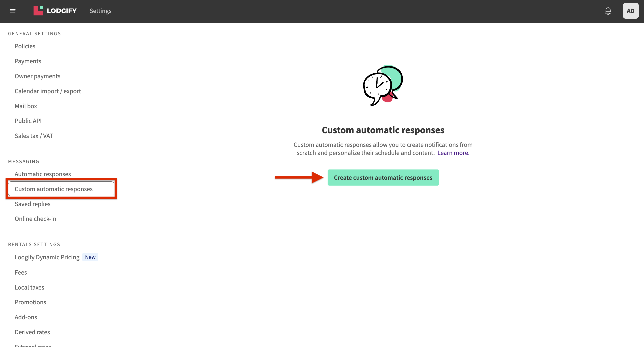Open the hamburger menu
The height and width of the screenshot is (347, 644).
(x=13, y=11)
